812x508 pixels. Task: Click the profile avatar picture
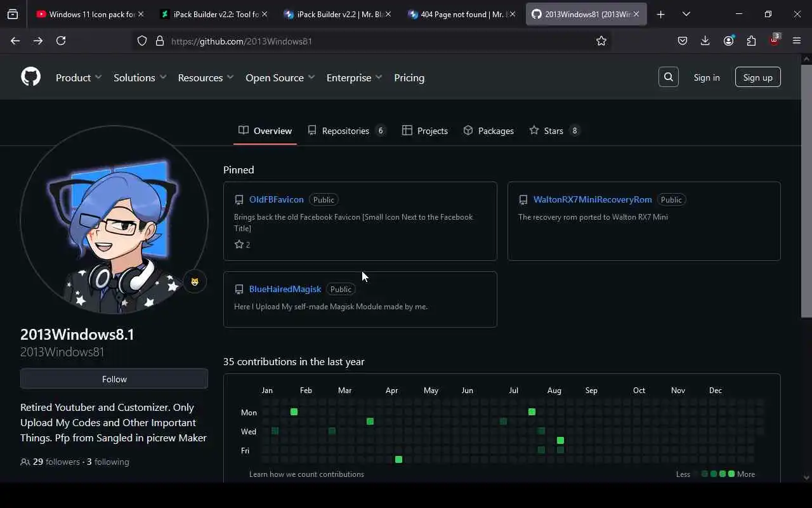pyautogui.click(x=114, y=220)
